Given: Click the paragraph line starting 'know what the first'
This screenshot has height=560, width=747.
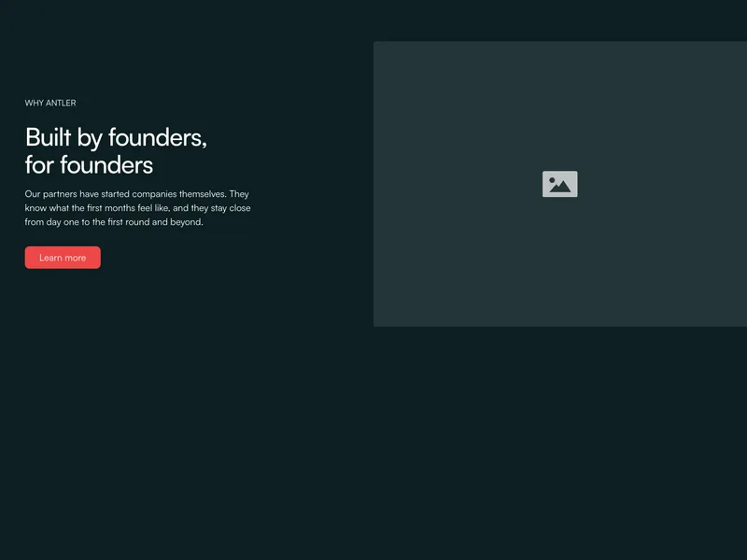Looking at the screenshot, I should pos(137,208).
